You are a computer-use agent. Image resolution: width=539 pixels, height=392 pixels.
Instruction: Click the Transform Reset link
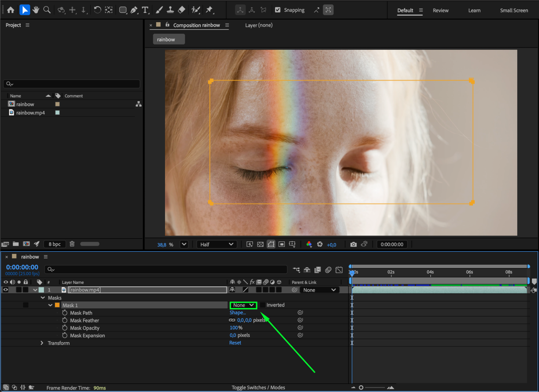[x=235, y=343]
